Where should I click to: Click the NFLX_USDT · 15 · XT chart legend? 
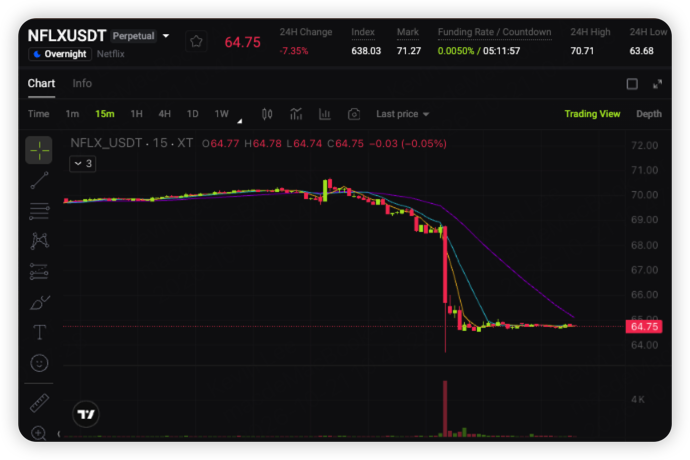tap(132, 143)
